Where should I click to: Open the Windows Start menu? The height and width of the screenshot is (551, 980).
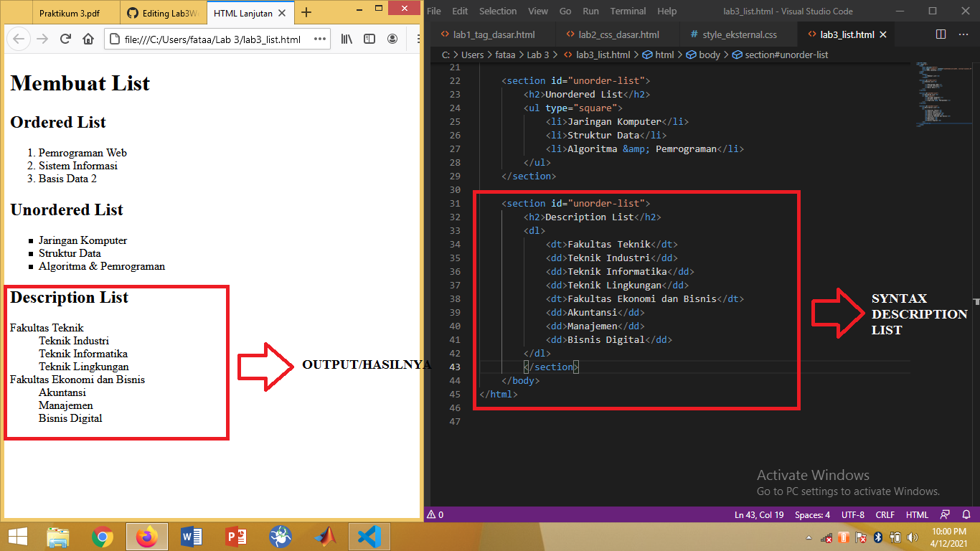[x=17, y=536]
